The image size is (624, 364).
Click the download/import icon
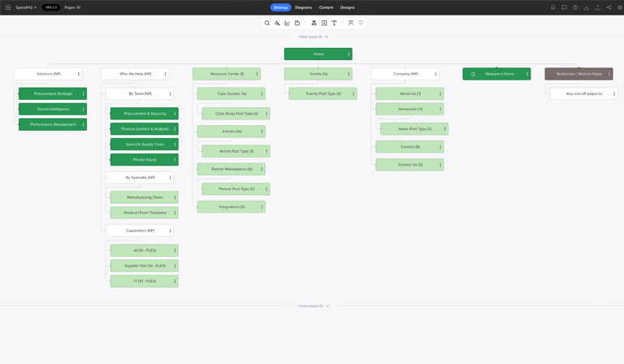click(586, 7)
